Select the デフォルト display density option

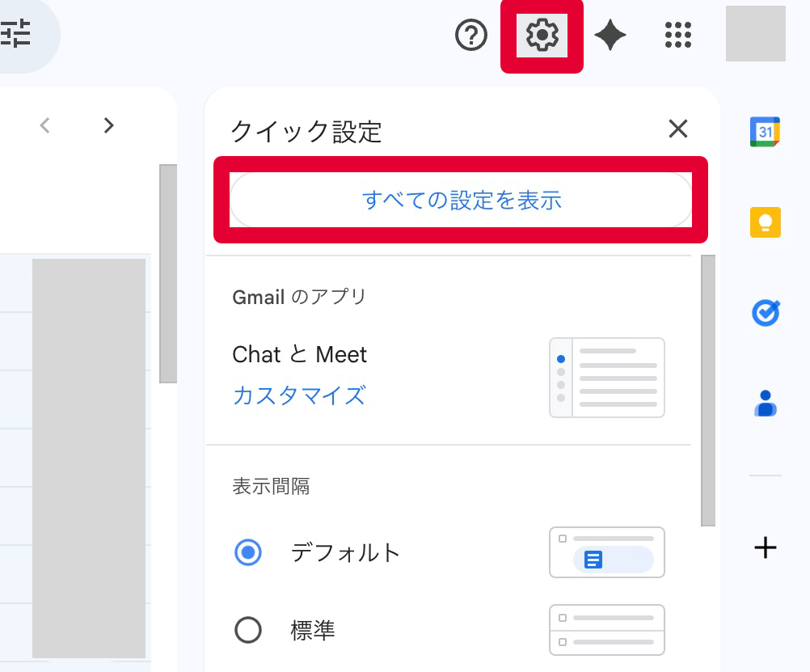click(x=249, y=552)
